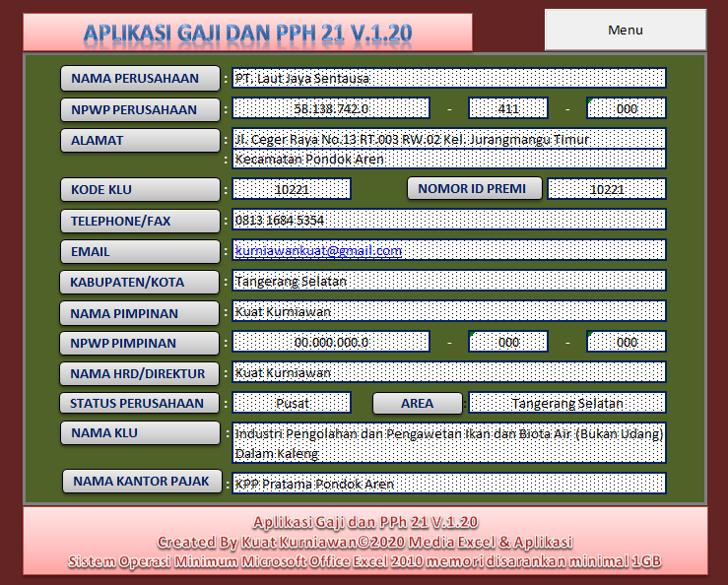Click the NAMA PIMPINAN label button
The image size is (728, 585).
tap(139, 313)
